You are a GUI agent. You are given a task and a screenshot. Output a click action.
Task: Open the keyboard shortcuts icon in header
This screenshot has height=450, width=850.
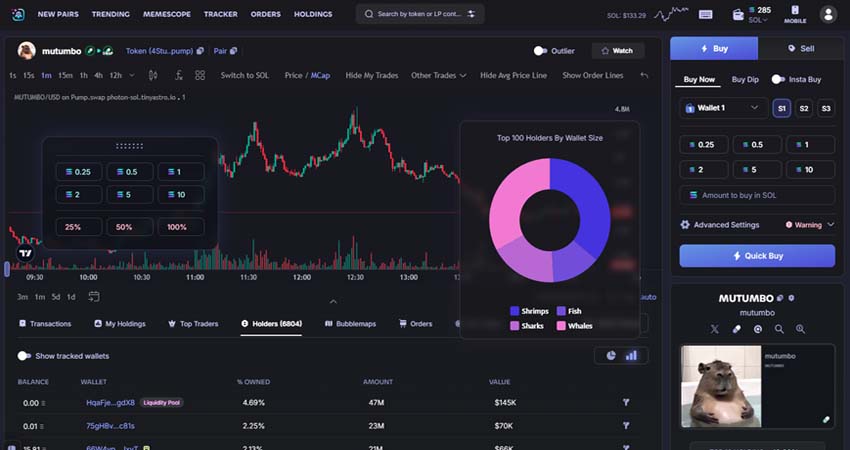click(x=706, y=14)
